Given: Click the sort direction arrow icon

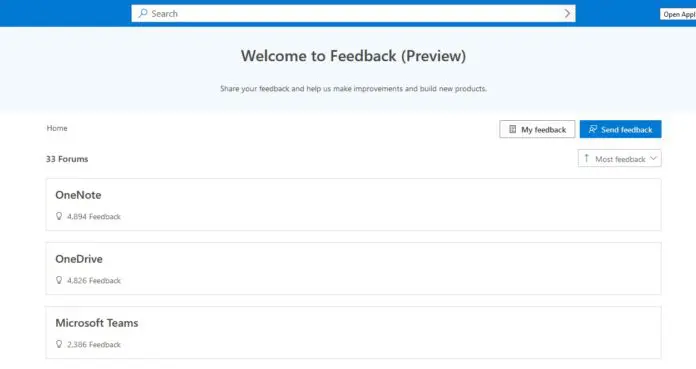Looking at the screenshot, I should point(586,158).
